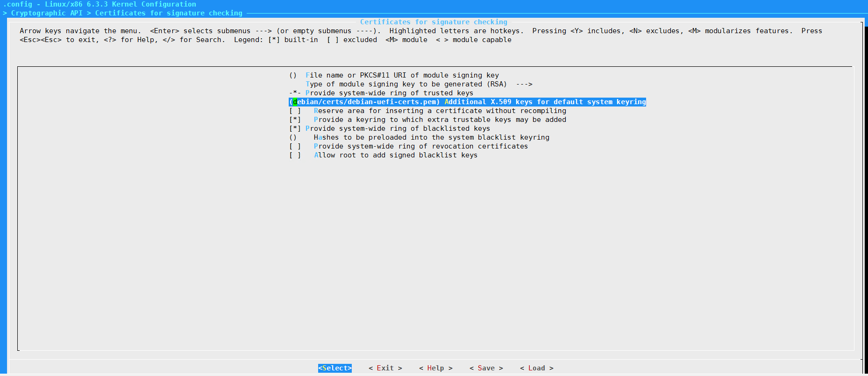Image resolution: width=868 pixels, height=376 pixels.
Task: Enable system-wide ring of revocation certificates
Action: pyautogui.click(x=295, y=146)
